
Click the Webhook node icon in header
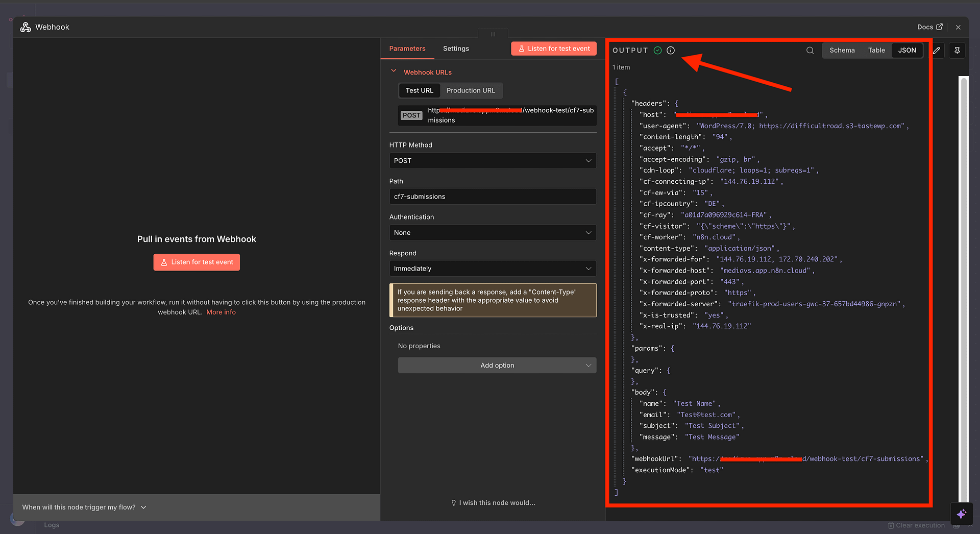click(26, 27)
